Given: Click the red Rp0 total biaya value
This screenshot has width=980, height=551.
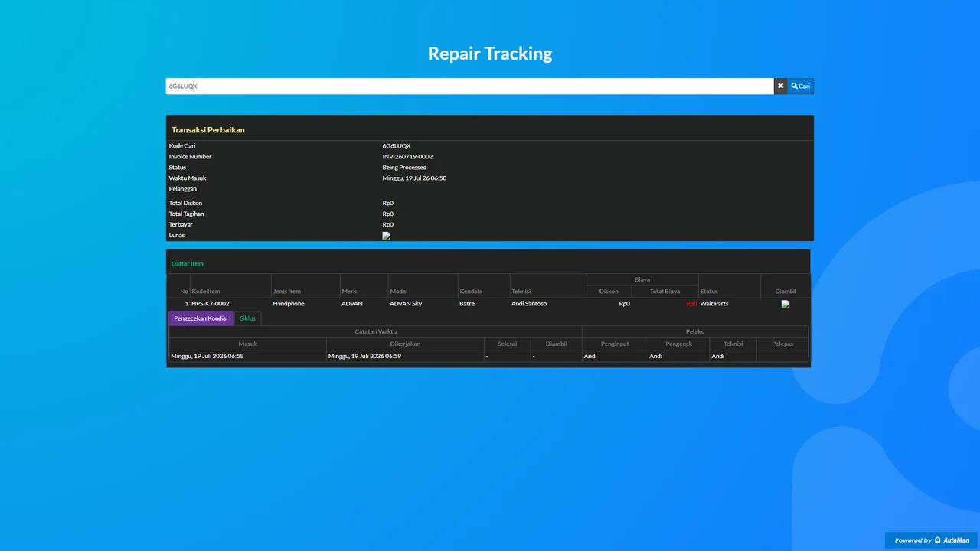Looking at the screenshot, I should coord(691,304).
